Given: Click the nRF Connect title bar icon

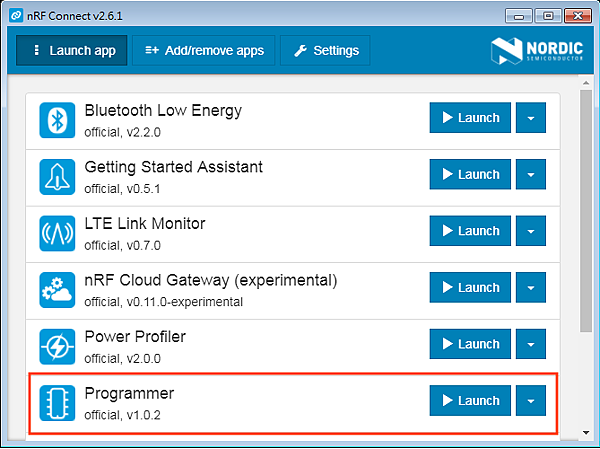Looking at the screenshot, I should pos(16,16).
